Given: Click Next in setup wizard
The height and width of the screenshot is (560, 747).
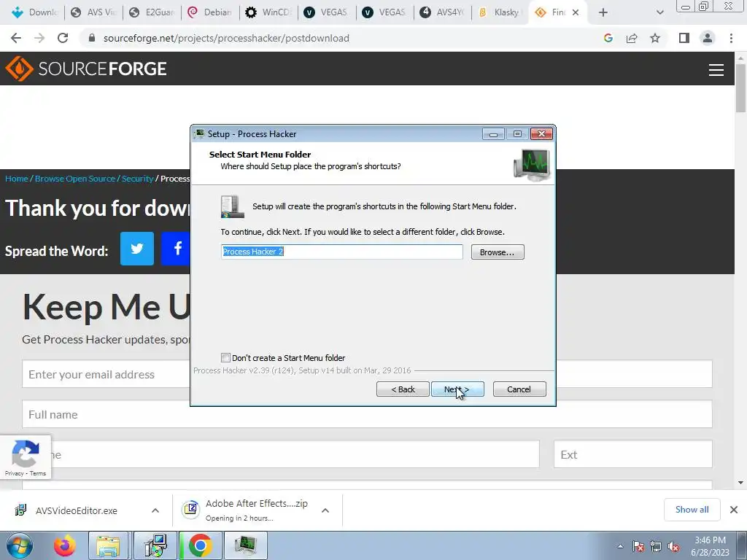Looking at the screenshot, I should click(457, 389).
